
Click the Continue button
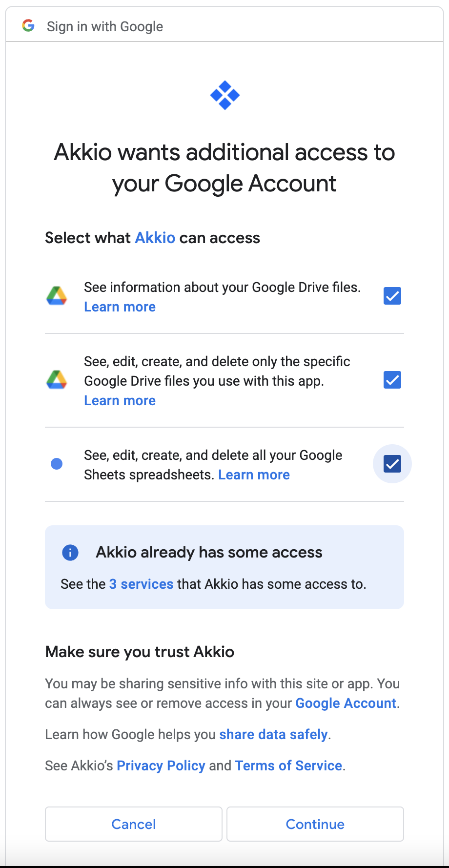315,824
